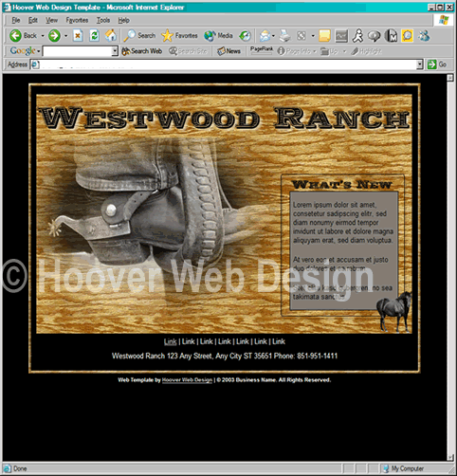Open the Edit menu
This screenshot has height=476, width=457.
coord(33,20)
